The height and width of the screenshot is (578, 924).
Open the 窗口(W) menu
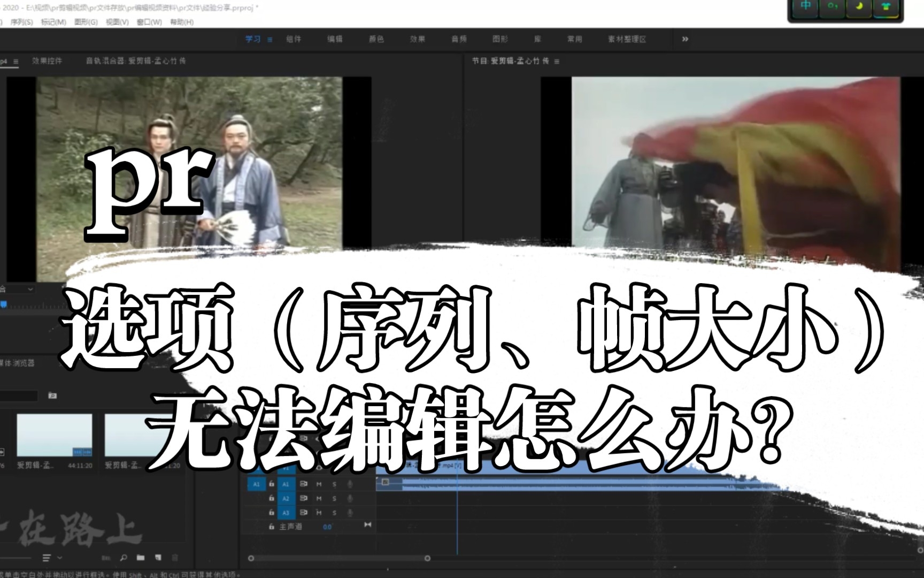click(149, 22)
